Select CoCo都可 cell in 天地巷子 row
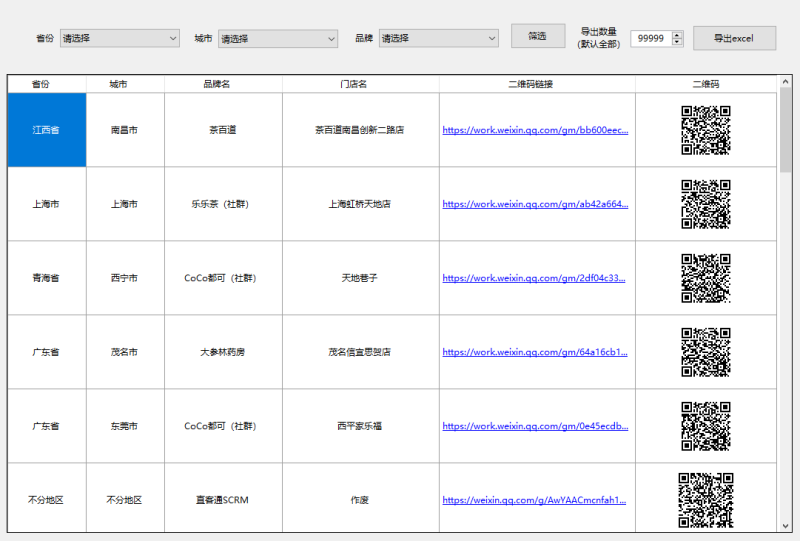 coord(223,278)
